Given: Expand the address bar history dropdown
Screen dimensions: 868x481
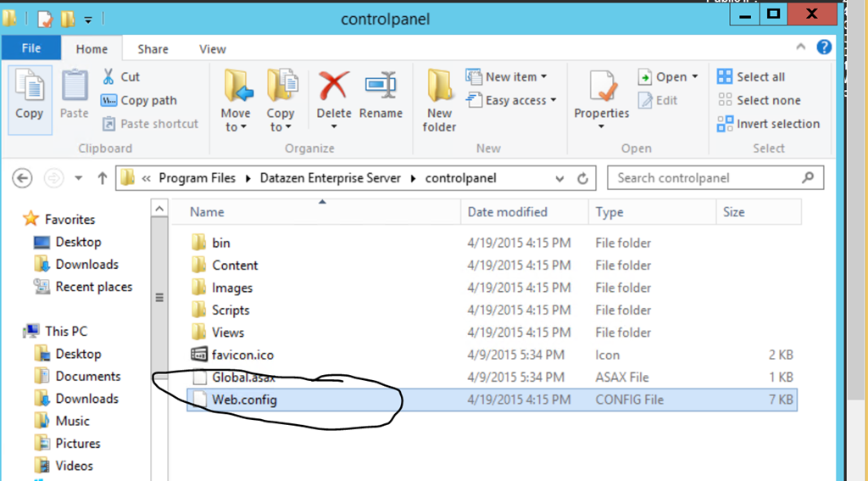Looking at the screenshot, I should point(559,178).
